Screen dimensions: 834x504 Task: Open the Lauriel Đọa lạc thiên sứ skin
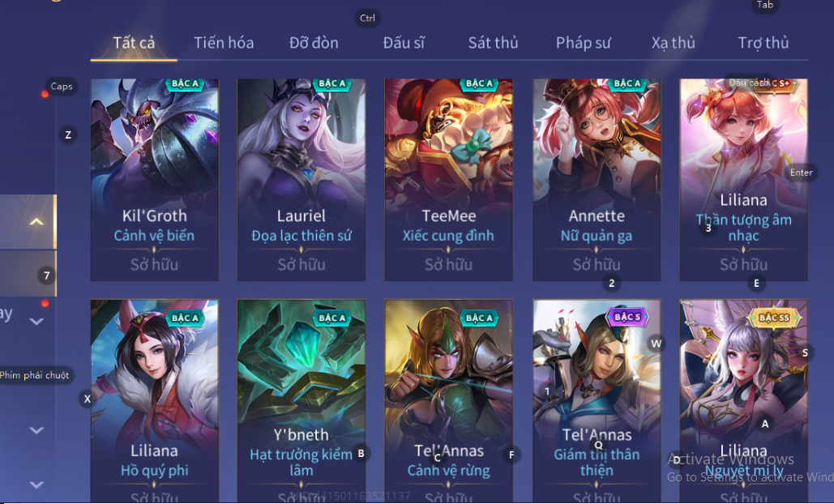click(301, 180)
